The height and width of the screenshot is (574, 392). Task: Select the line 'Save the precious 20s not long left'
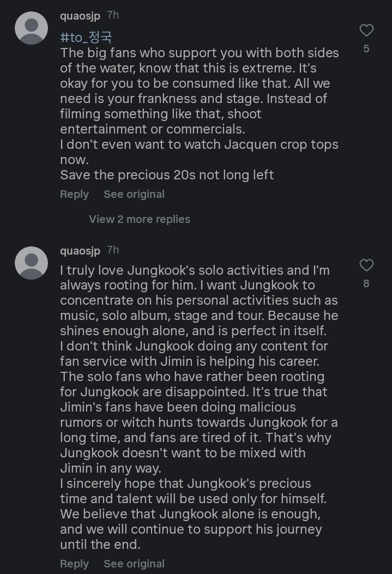click(x=167, y=175)
